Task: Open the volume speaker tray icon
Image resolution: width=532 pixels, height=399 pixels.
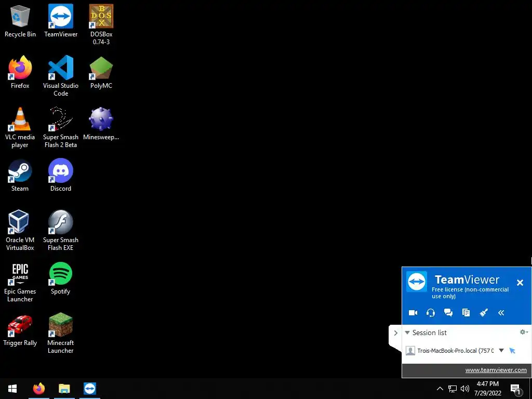Action: coord(465,389)
